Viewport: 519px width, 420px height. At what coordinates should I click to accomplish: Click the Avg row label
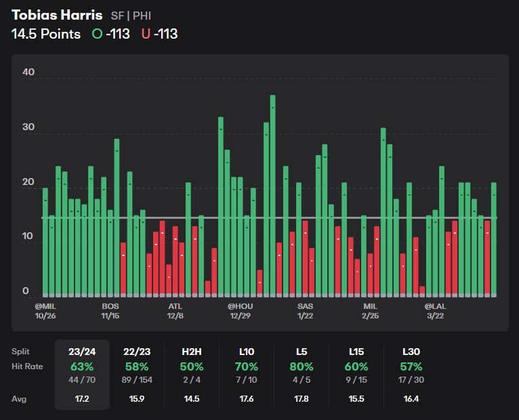click(x=19, y=399)
